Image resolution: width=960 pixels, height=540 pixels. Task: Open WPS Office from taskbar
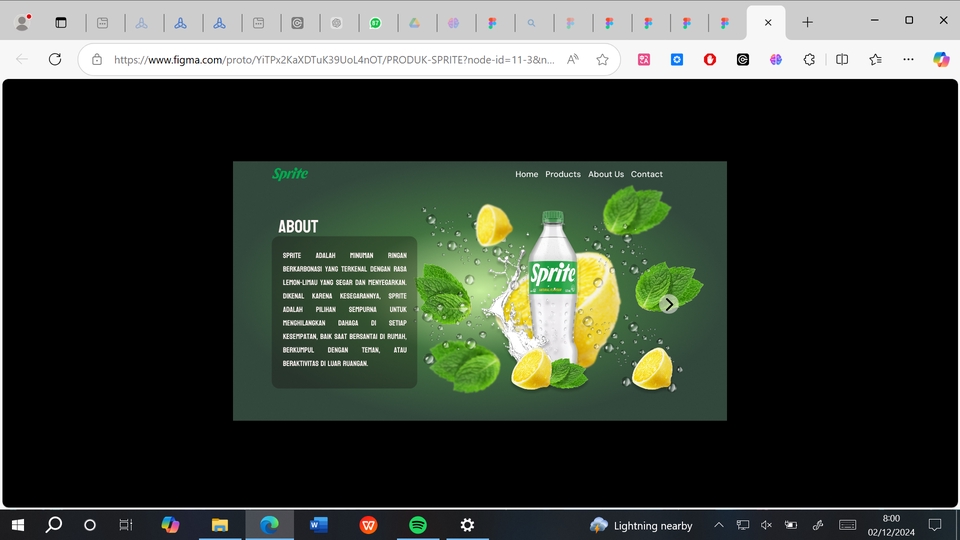(368, 525)
